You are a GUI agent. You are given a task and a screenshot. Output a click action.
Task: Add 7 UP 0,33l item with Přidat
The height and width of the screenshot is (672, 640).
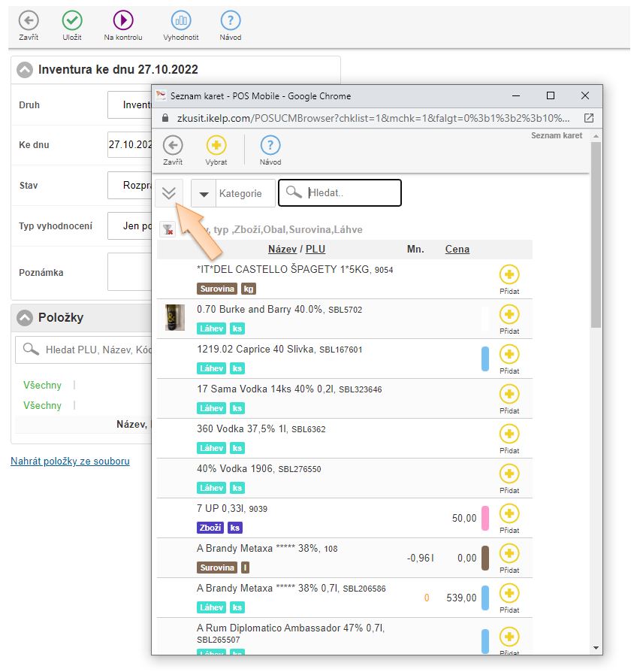[509, 514]
